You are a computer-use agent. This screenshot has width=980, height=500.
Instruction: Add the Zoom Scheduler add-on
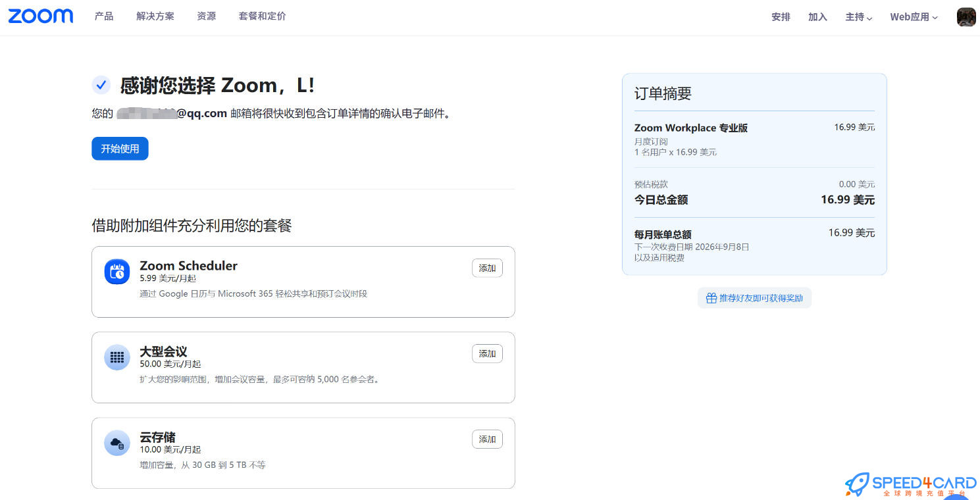point(487,268)
